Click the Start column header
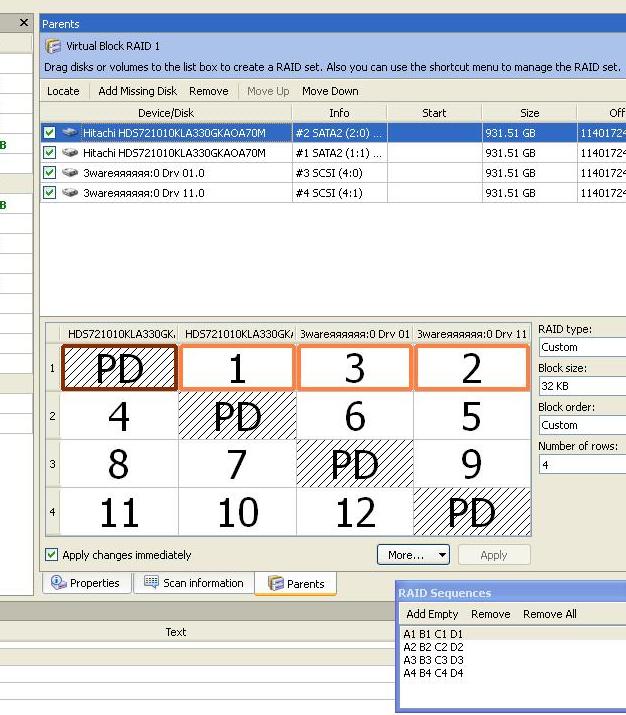 434,113
